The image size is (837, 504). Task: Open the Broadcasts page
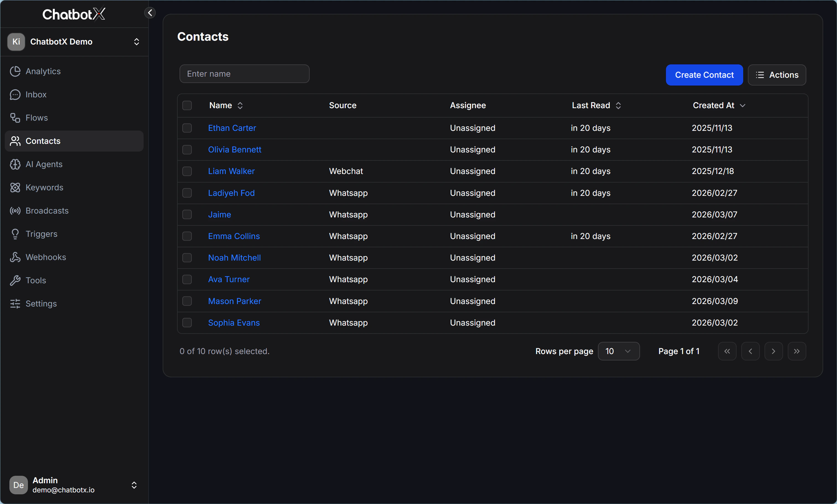74,211
